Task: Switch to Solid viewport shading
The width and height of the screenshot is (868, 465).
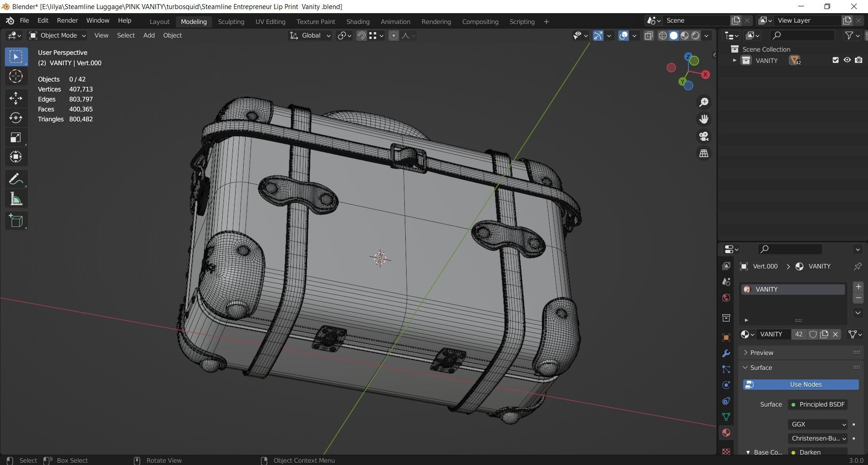Action: [674, 35]
